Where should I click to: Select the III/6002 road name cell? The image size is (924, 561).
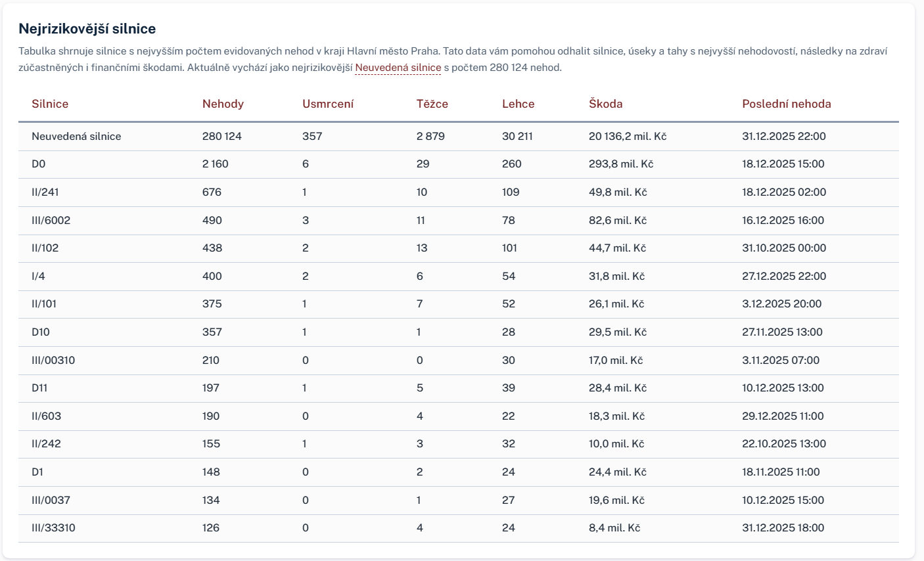coord(51,220)
